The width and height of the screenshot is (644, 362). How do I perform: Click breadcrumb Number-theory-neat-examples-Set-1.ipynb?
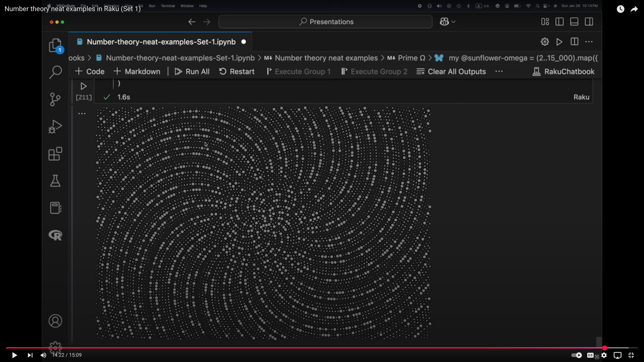tap(175, 58)
